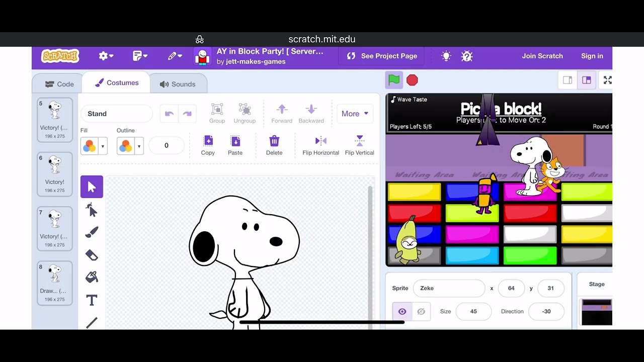
Task: Click the outline width field
Action: 167,146
